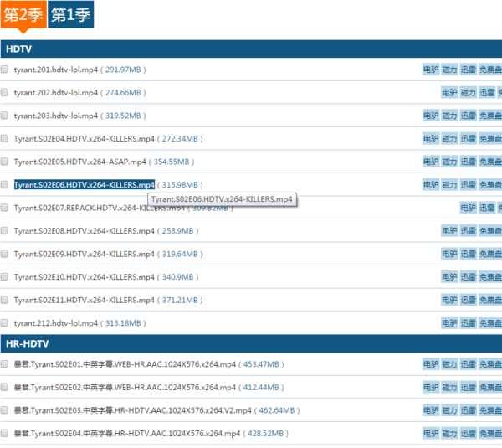Click 电驴 button for Tyrant.S02E09 row
This screenshot has height=448, width=502.
pyautogui.click(x=449, y=254)
